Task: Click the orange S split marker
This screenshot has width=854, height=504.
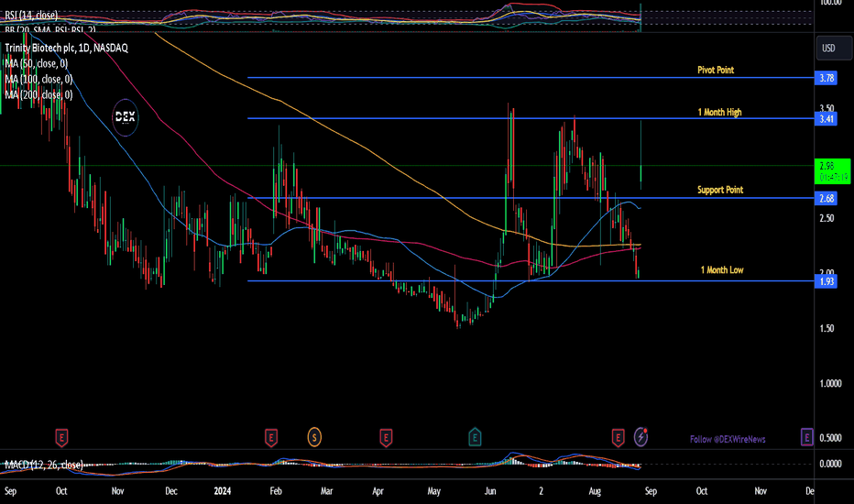Action: pos(314,437)
